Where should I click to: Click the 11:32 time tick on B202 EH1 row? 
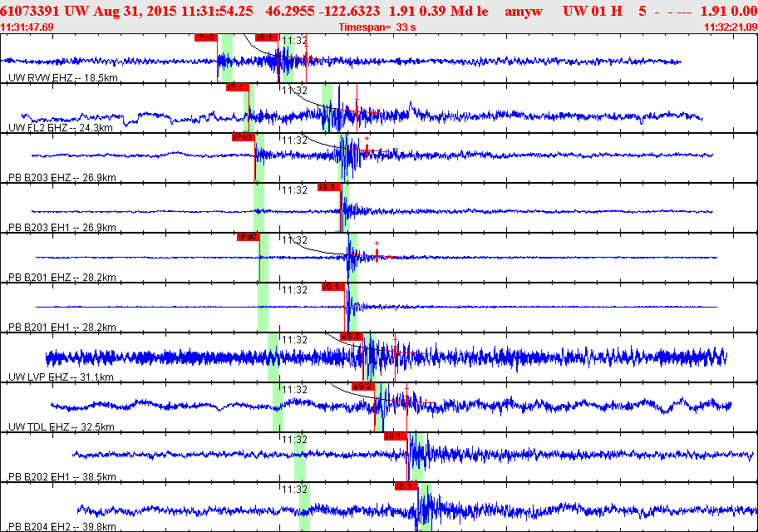tap(294, 439)
